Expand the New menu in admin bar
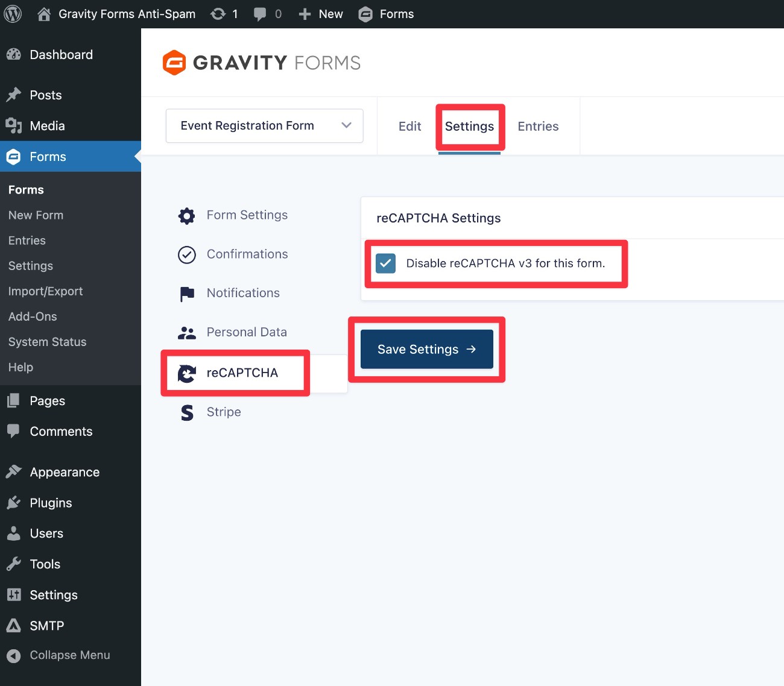784x686 pixels. (320, 14)
